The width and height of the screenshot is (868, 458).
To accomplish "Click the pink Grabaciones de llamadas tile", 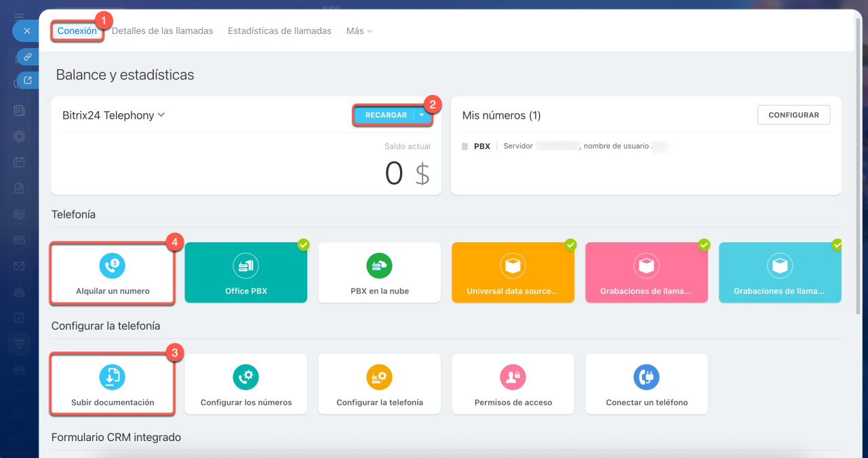I will coord(646,273).
